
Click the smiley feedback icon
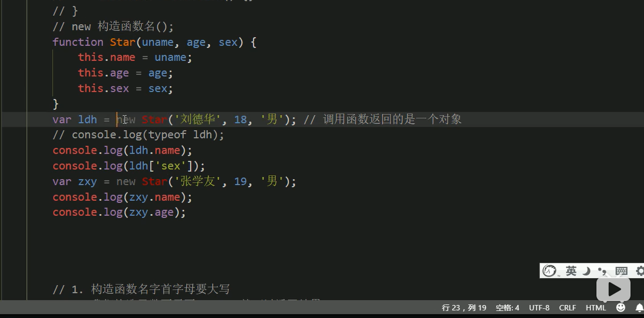pyautogui.click(x=621, y=307)
